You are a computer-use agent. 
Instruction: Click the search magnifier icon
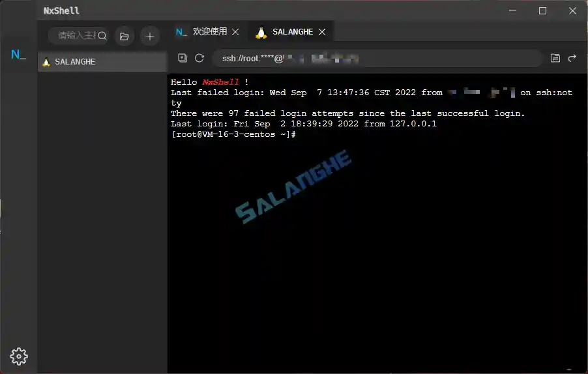[102, 36]
